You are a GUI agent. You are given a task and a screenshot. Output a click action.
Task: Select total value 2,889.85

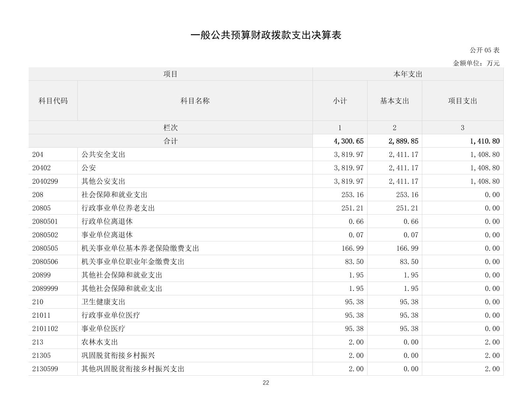click(403, 141)
